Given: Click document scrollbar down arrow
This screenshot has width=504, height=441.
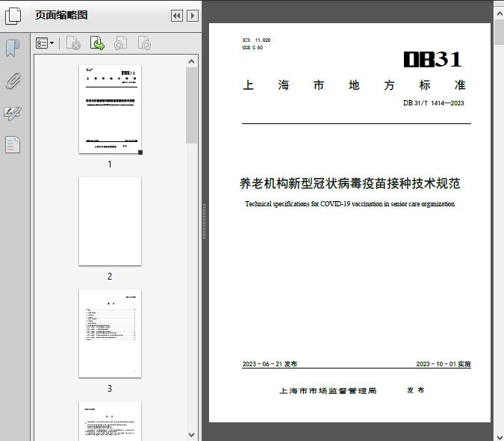Looking at the screenshot, I should point(500,437).
